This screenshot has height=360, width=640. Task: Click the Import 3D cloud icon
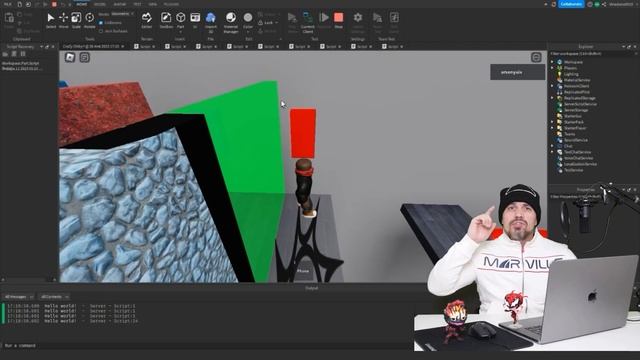pos(211,18)
